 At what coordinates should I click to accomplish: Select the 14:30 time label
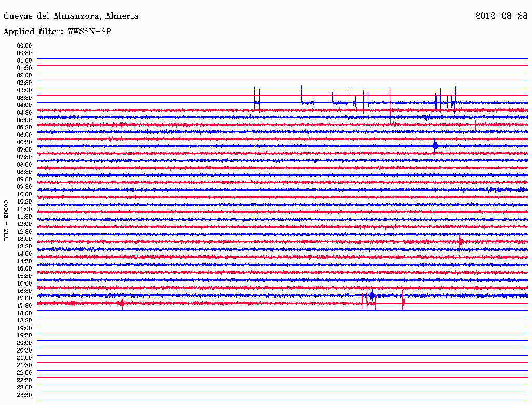coord(24,262)
